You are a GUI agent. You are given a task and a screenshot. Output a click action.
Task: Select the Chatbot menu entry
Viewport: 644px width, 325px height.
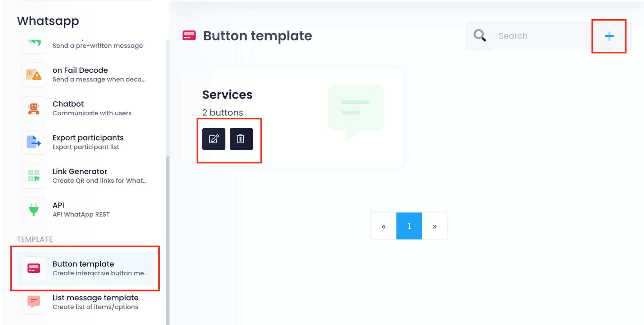point(92,108)
